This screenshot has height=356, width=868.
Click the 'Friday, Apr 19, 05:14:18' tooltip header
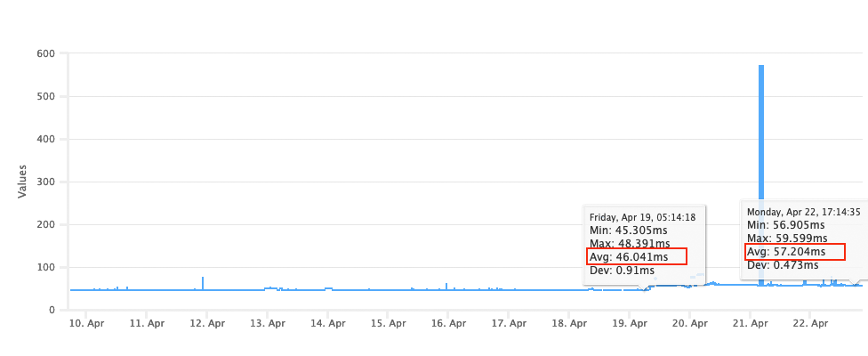point(642,217)
